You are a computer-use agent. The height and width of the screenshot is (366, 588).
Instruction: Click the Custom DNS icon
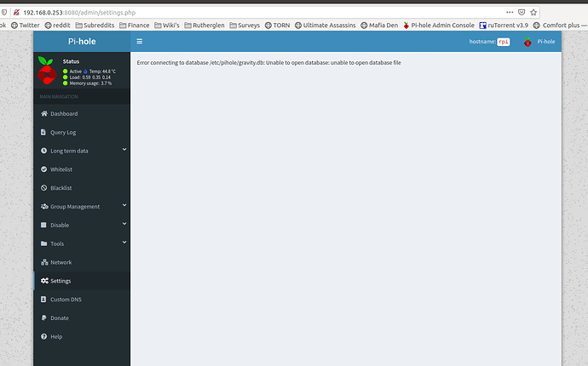click(x=43, y=300)
